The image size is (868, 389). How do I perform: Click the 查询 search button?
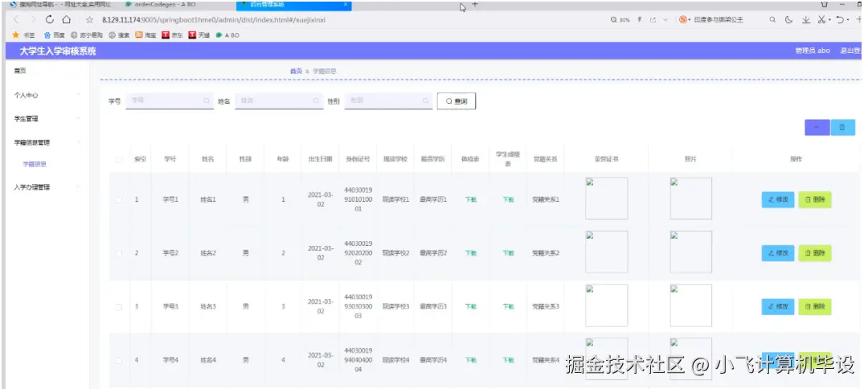click(457, 101)
